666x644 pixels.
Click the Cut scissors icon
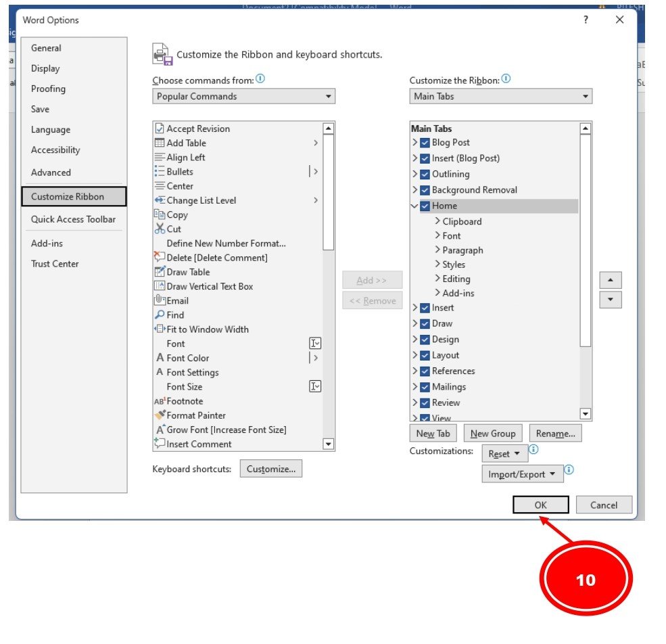click(x=160, y=229)
